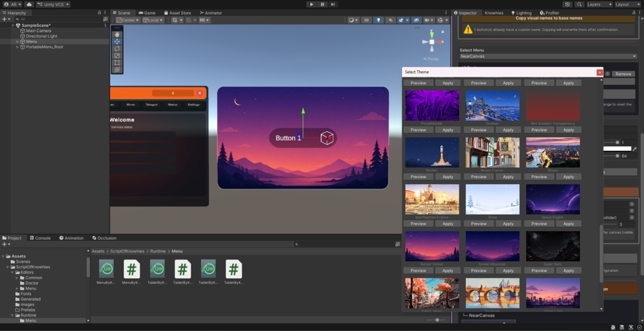Lock the Inspector panel

(x=634, y=13)
